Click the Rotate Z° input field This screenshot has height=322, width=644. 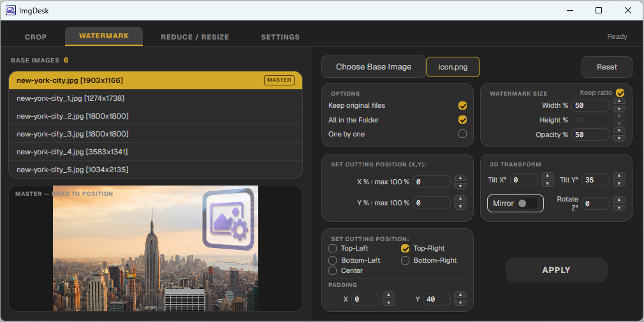click(x=596, y=203)
